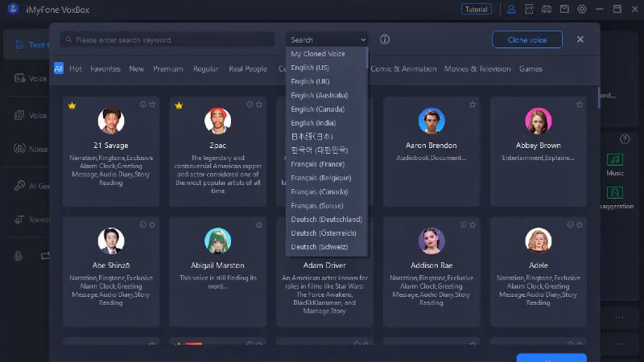
Task: Select the Adele avatar
Action: coord(538,241)
